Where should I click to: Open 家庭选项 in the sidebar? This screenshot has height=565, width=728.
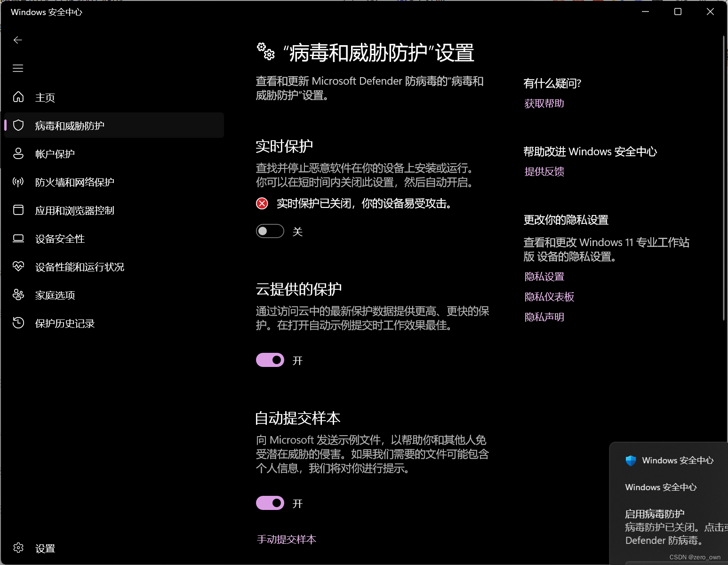[x=114, y=295]
